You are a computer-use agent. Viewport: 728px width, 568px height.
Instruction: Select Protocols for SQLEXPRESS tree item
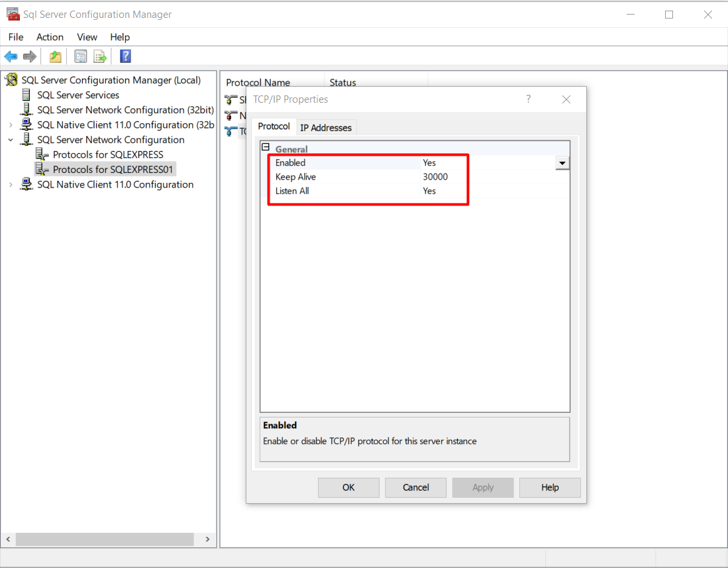(x=108, y=154)
